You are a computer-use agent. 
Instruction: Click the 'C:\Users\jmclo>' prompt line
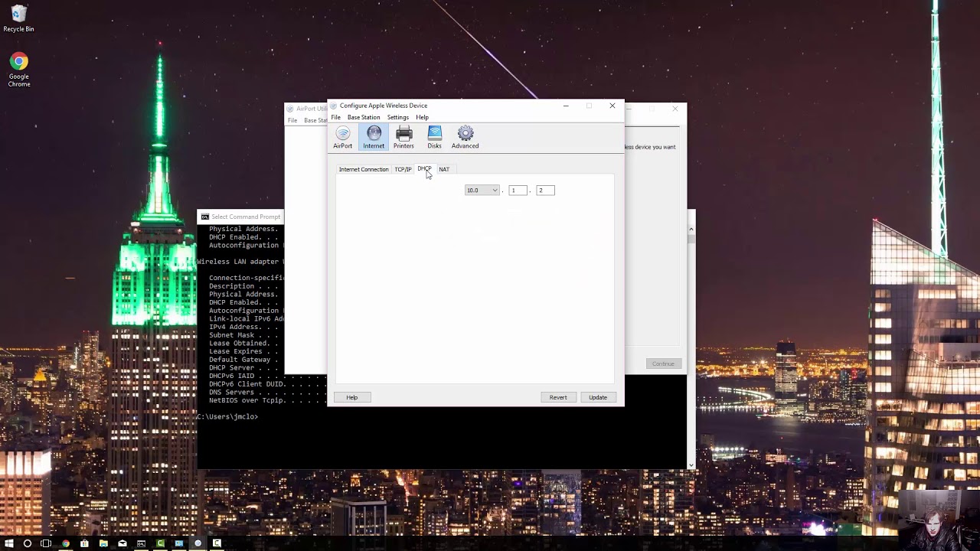coord(227,417)
